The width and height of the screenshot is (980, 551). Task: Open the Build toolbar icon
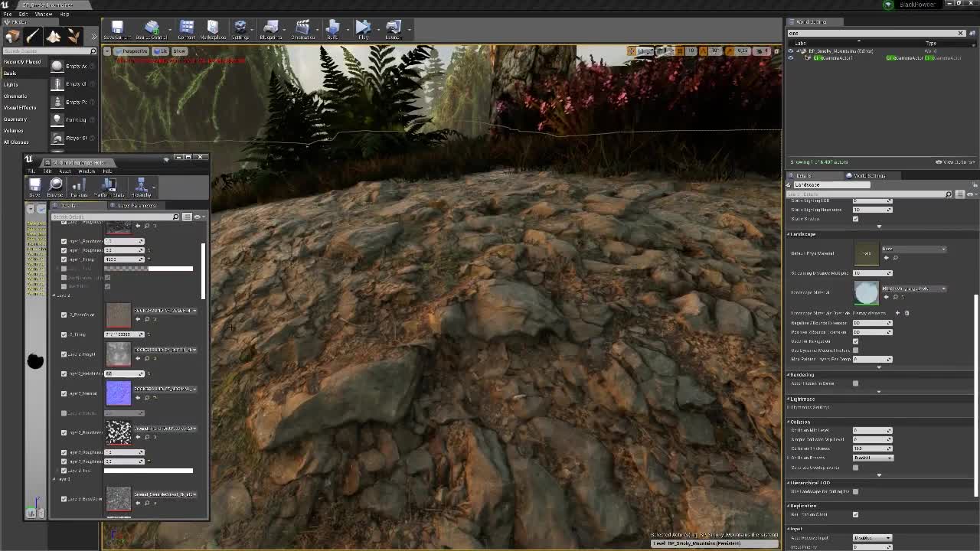coord(332,30)
